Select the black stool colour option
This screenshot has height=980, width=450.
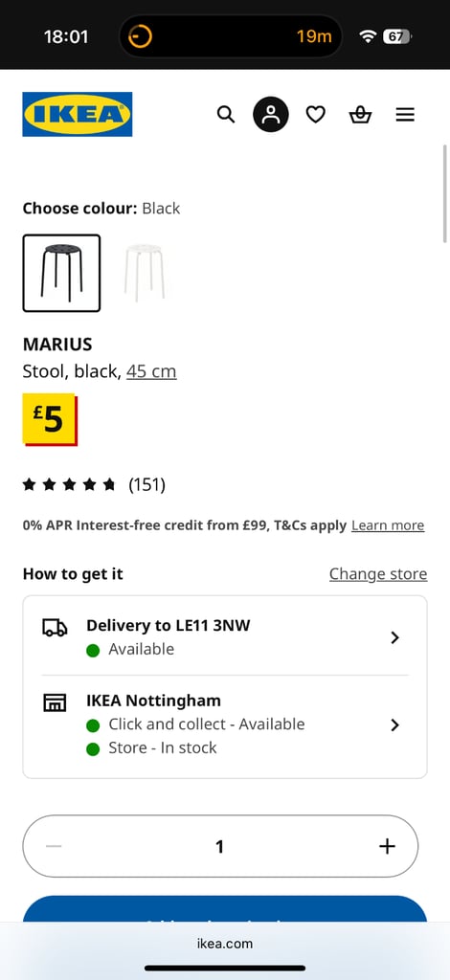[61, 273]
